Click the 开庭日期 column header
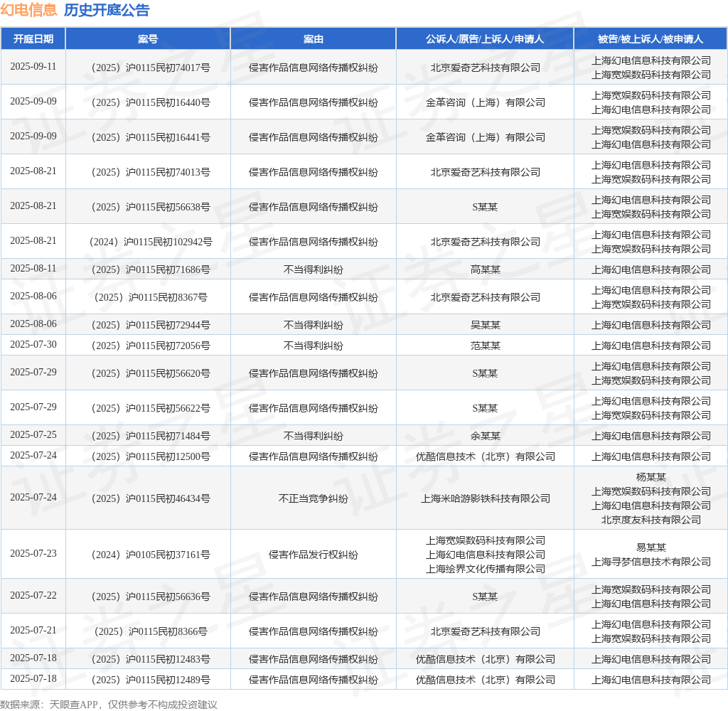The image size is (728, 711). 33,39
